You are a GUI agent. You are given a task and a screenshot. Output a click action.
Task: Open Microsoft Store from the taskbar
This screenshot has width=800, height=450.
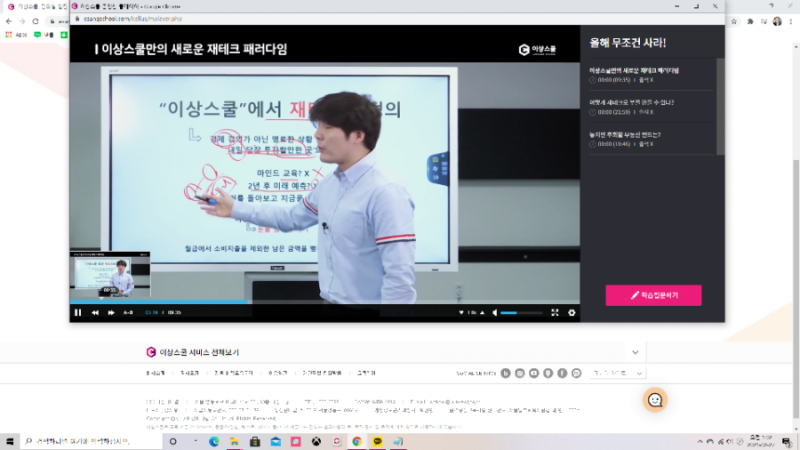click(255, 441)
